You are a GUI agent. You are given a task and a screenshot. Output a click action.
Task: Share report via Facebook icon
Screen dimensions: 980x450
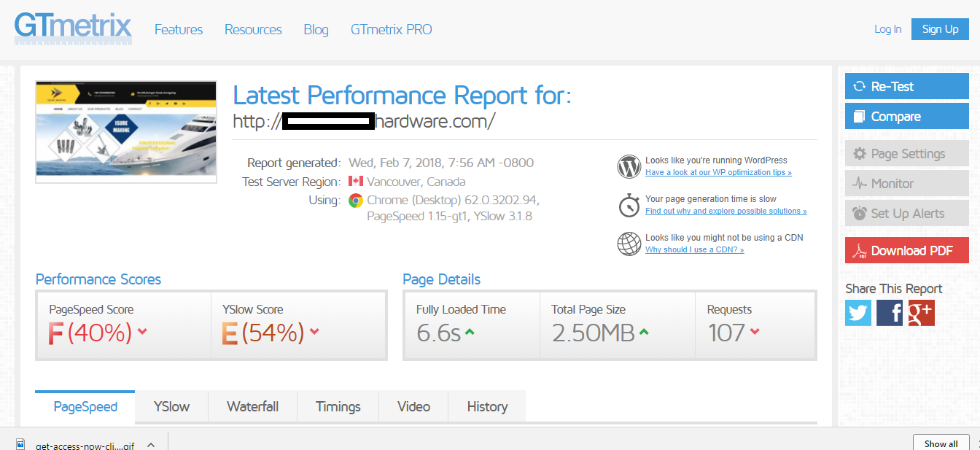coord(890,313)
